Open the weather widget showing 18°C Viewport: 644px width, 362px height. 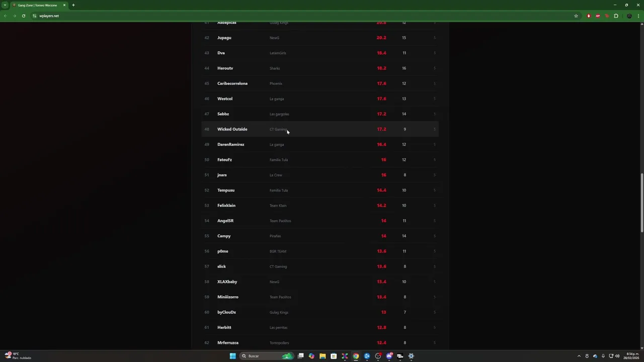(x=18, y=356)
